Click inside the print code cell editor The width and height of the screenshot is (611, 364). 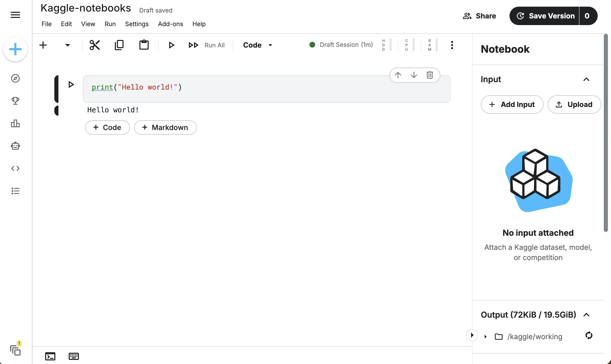click(x=267, y=89)
